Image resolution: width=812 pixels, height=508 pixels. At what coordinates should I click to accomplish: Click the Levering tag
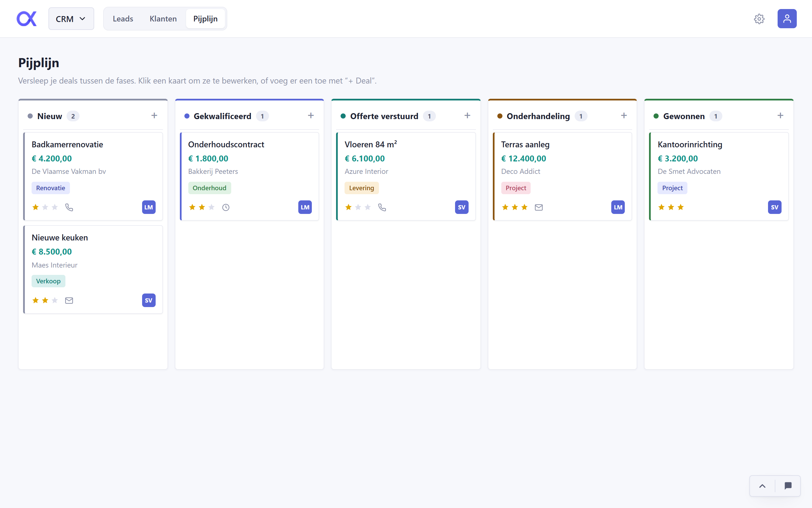(361, 188)
